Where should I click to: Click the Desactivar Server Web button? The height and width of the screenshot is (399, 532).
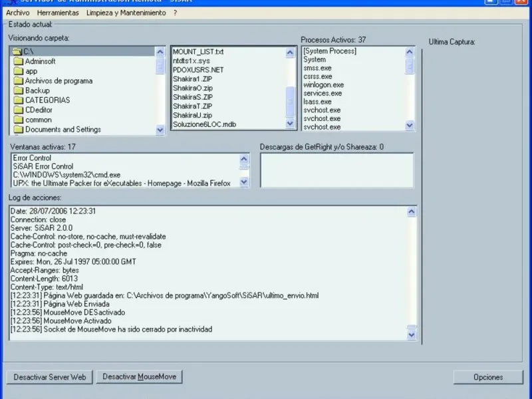[49, 377]
